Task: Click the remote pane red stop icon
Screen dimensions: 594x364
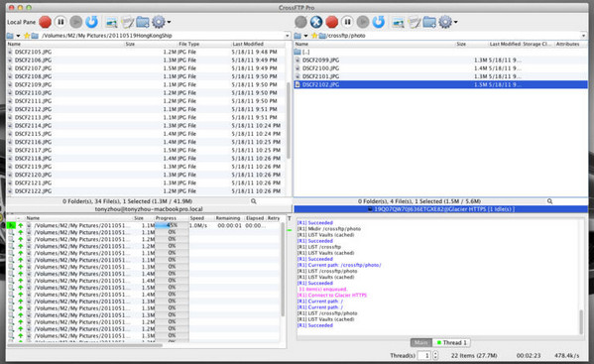Action: [332, 22]
